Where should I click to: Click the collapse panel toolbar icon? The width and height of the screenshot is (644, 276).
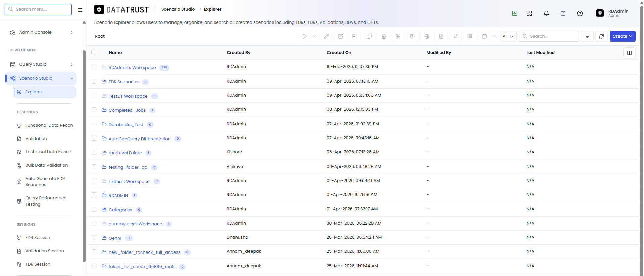(x=470, y=36)
